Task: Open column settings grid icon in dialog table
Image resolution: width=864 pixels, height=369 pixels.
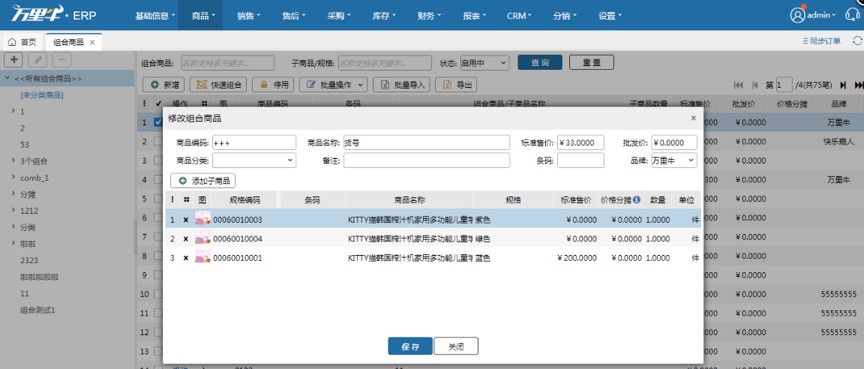Action: (186, 199)
